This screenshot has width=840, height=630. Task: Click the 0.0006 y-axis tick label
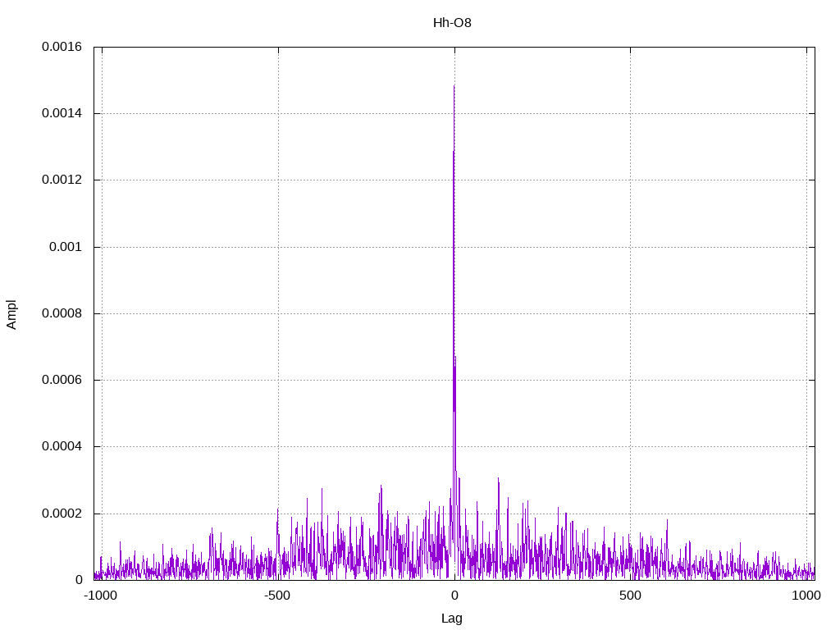point(62,380)
